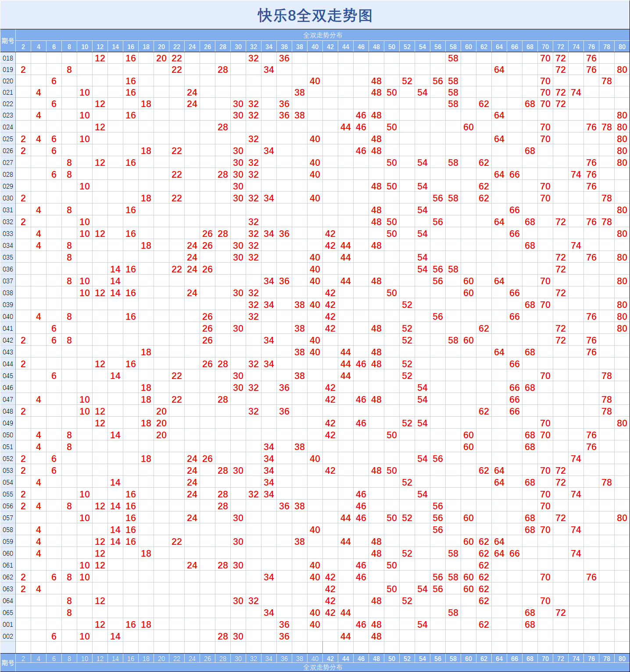Click period number 065

point(8,612)
